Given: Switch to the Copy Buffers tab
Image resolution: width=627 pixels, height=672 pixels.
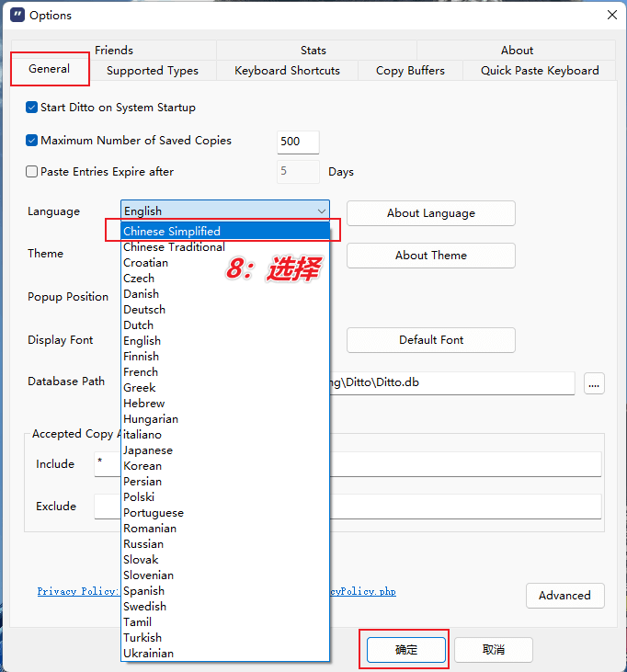Looking at the screenshot, I should (x=410, y=71).
